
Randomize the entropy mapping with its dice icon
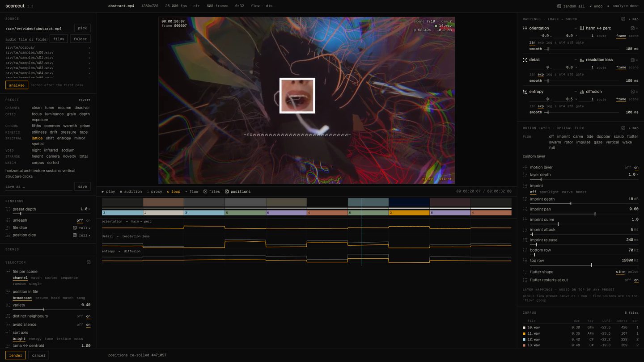coord(633,92)
